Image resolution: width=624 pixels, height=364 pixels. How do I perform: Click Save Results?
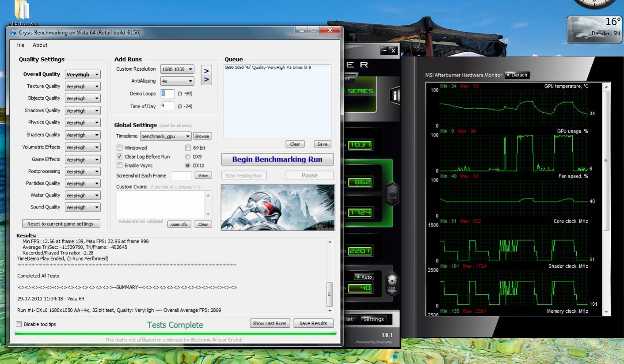tap(313, 323)
